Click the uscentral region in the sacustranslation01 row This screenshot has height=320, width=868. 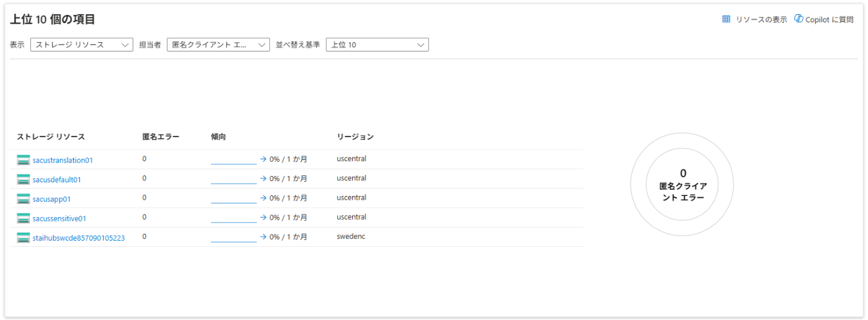[x=352, y=159]
